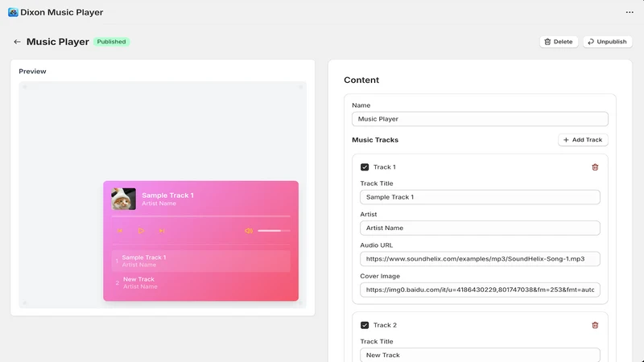
Task: Click the preview track progress bar
Action: pyautogui.click(x=200, y=216)
